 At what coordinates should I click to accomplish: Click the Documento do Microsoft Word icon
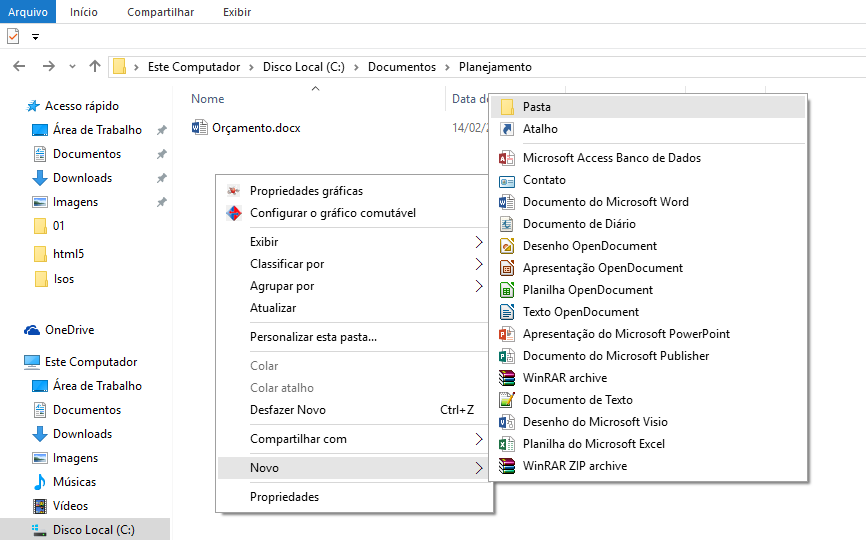click(x=506, y=202)
